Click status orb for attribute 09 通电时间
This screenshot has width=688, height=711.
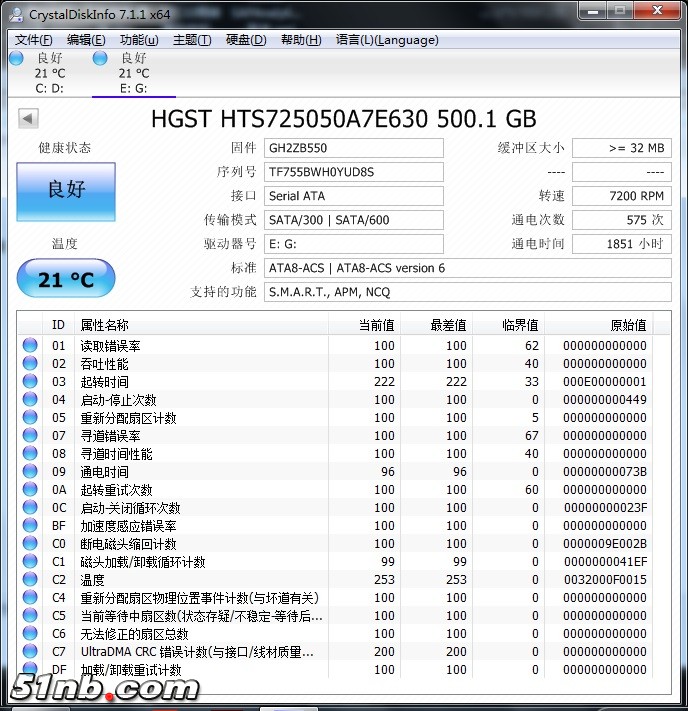pyautogui.click(x=30, y=472)
